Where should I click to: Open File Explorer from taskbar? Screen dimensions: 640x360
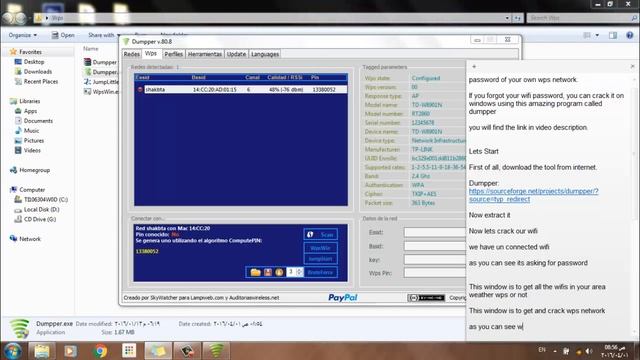pos(41,351)
